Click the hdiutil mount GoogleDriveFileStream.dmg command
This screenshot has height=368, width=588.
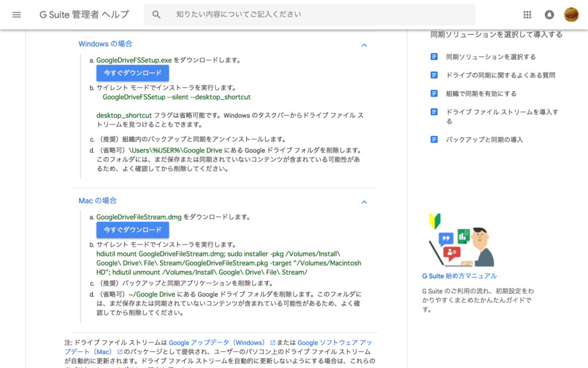(229, 263)
